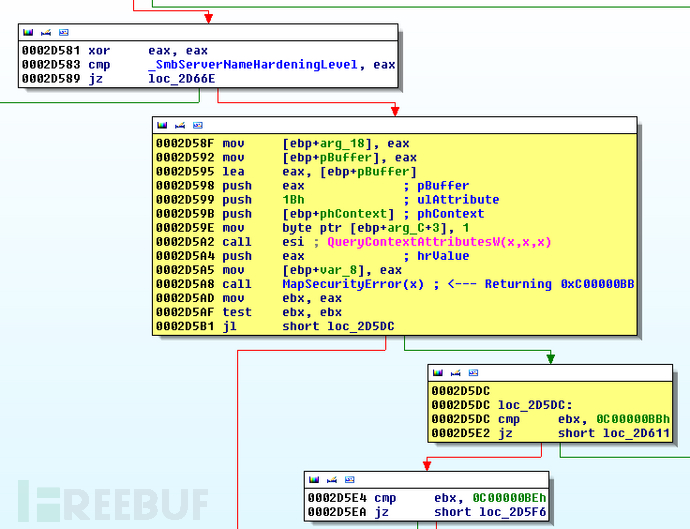This screenshot has height=529, width=690.
Task: Click image icon in block 0002D58F header
Action: point(198,125)
